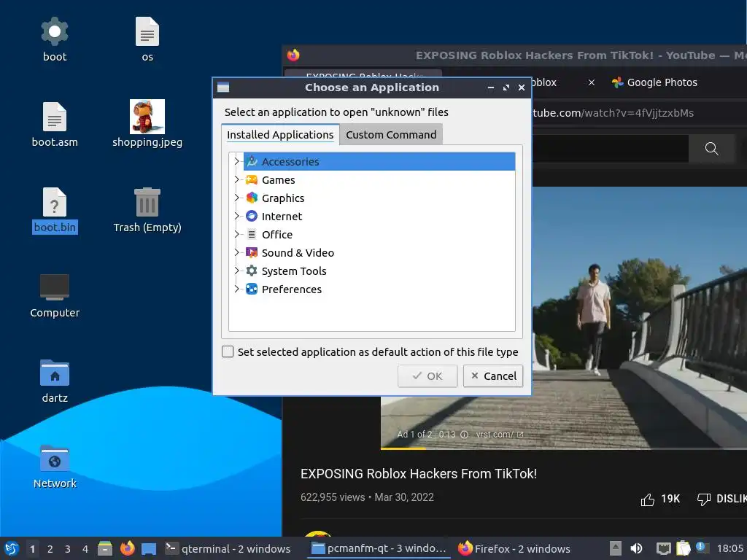Select the Graphics category icon
The height and width of the screenshot is (560, 747).
click(x=252, y=198)
